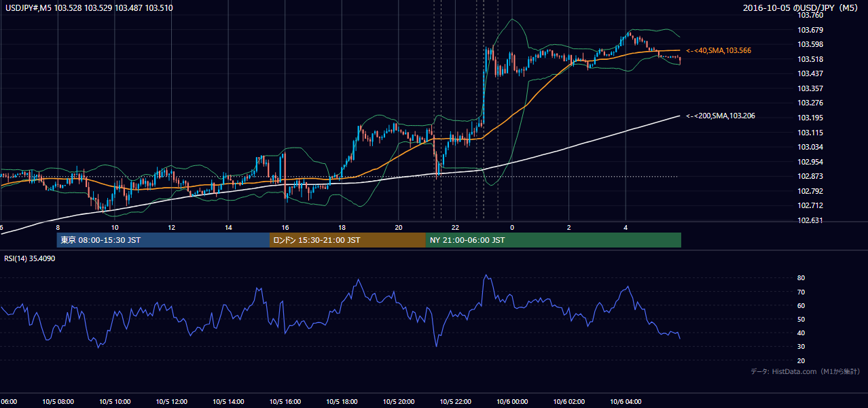
Task: Click the 10/5 20:00 bottom time label
Action: click(398, 402)
